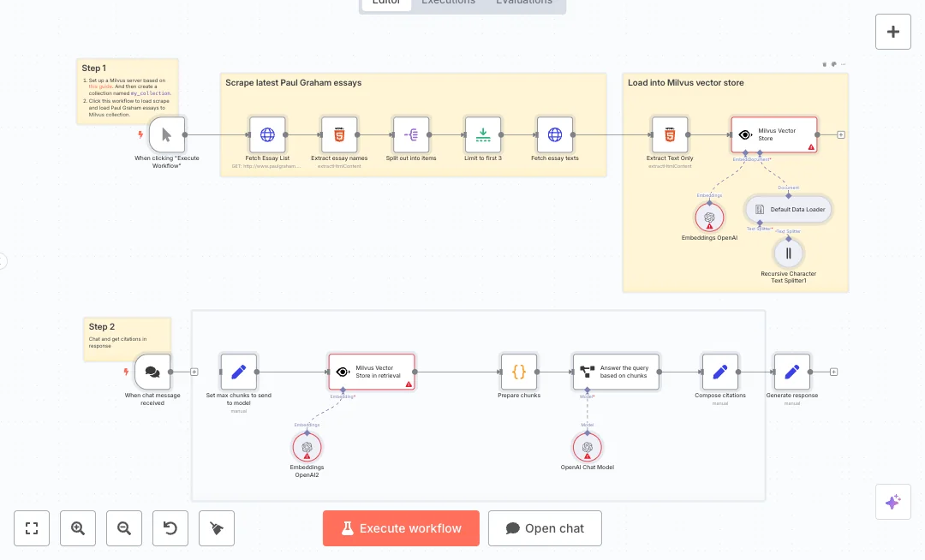This screenshot has height=560, width=925.
Task: Zoom out of the canvas
Action: [124, 528]
